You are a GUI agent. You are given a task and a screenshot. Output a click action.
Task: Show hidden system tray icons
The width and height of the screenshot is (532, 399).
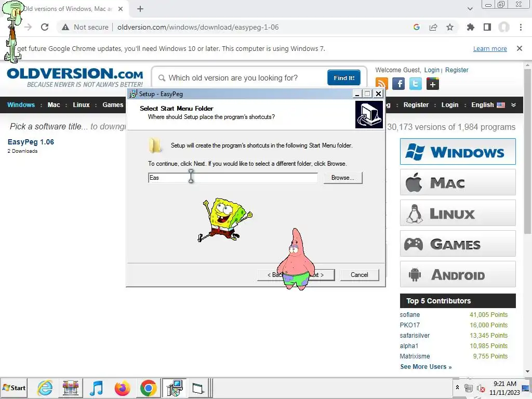[x=457, y=387]
